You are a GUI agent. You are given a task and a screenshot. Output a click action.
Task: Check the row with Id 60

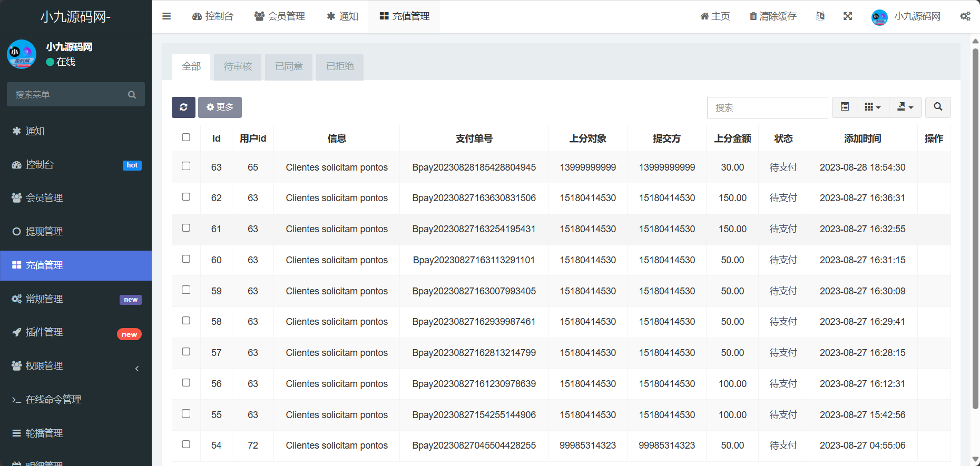(x=186, y=259)
